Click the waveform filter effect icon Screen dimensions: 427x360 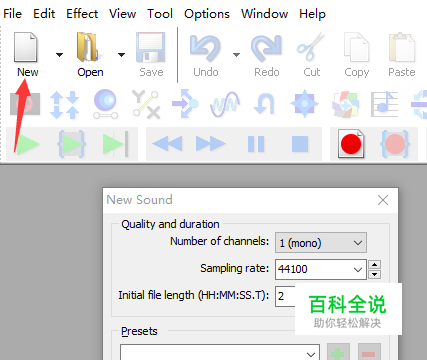click(x=225, y=105)
